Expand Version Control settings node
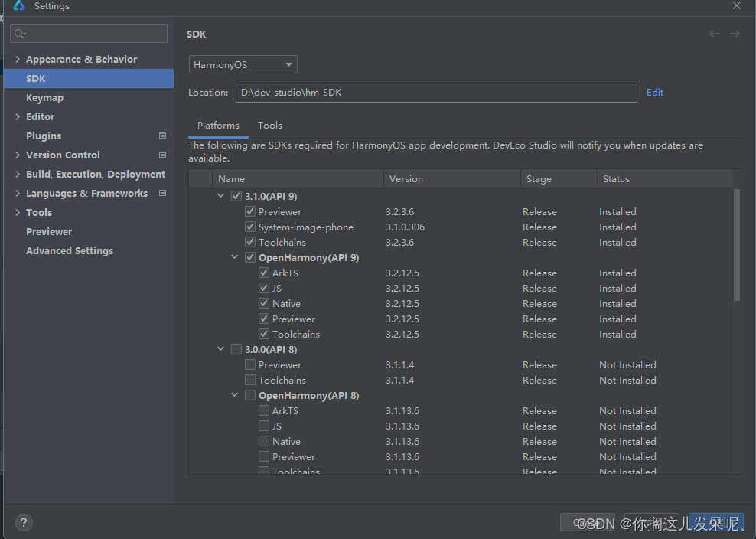The width and height of the screenshot is (756, 539). point(18,155)
